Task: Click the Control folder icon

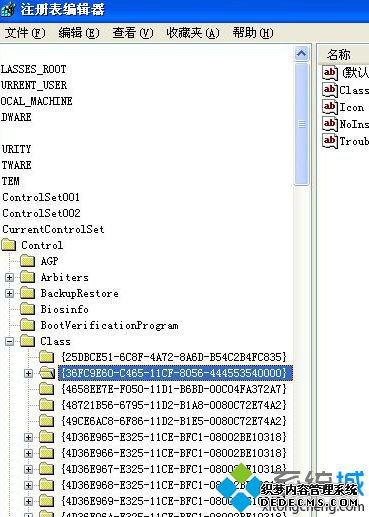Action: pyautogui.click(x=9, y=245)
